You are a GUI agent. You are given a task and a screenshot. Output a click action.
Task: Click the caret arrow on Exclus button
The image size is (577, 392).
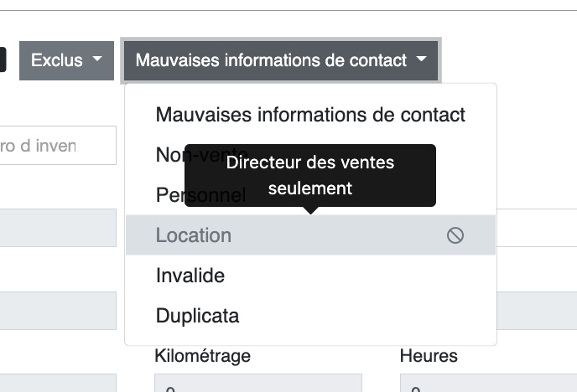(x=97, y=59)
